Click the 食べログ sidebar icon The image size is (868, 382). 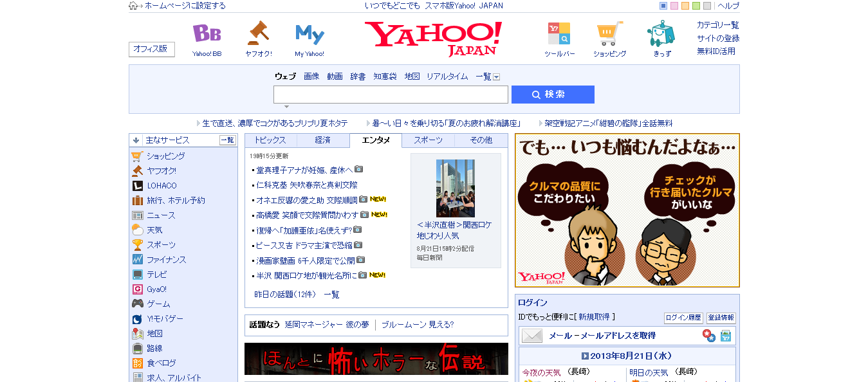[x=137, y=363]
